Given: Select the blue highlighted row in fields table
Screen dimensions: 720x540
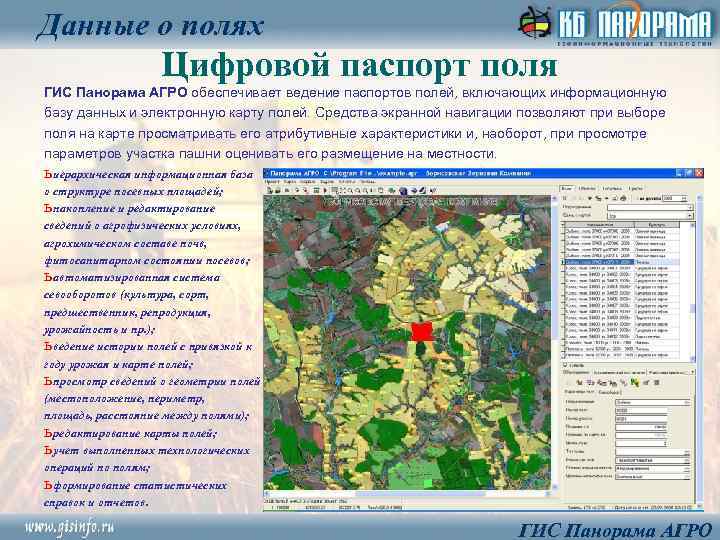Looking at the screenshot, I should click(622, 262).
